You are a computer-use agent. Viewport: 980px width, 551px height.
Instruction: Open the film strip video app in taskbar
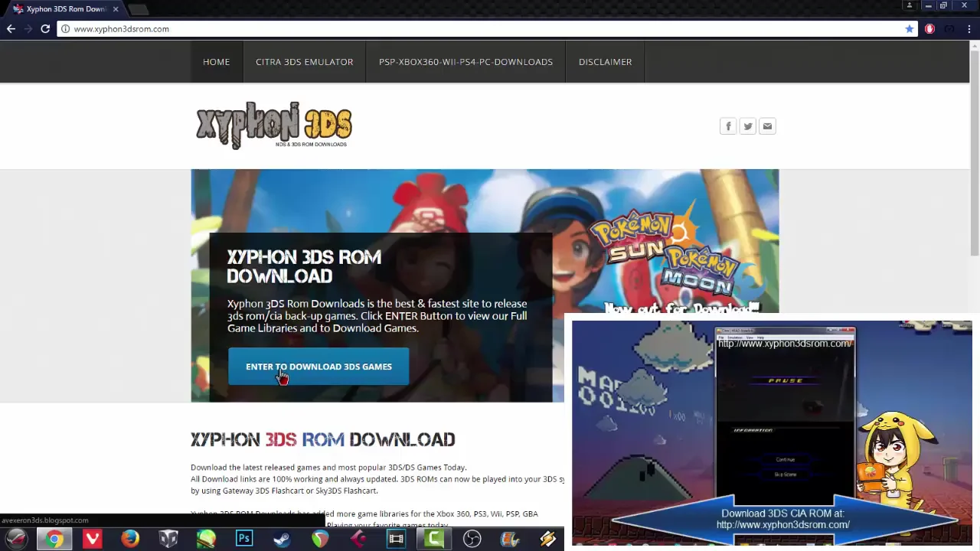point(396,539)
